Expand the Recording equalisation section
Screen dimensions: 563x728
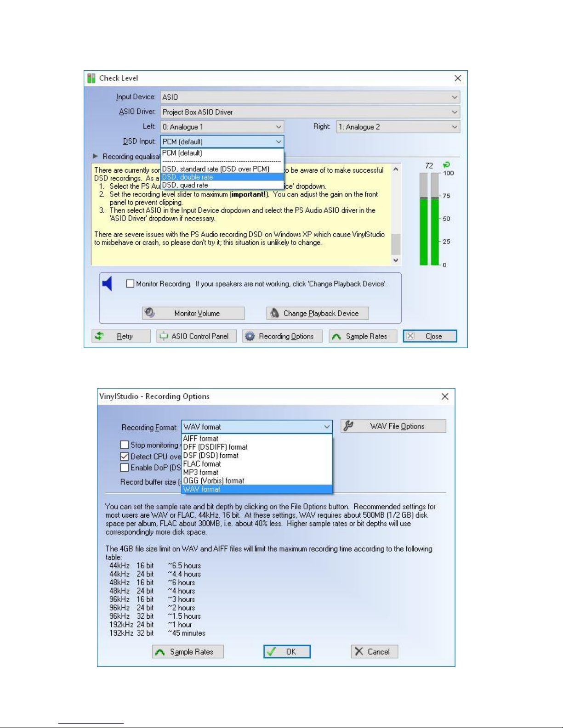tap(95, 156)
